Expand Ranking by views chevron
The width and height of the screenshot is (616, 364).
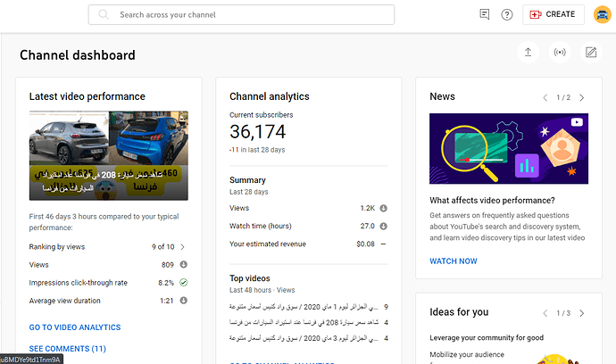[x=182, y=247]
